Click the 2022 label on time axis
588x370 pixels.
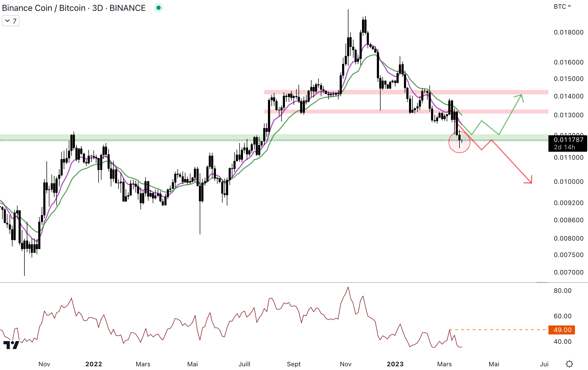[94, 364]
